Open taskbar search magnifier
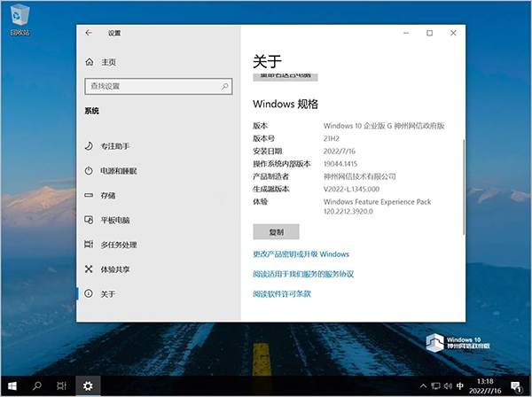The height and width of the screenshot is (397, 532). (37, 385)
